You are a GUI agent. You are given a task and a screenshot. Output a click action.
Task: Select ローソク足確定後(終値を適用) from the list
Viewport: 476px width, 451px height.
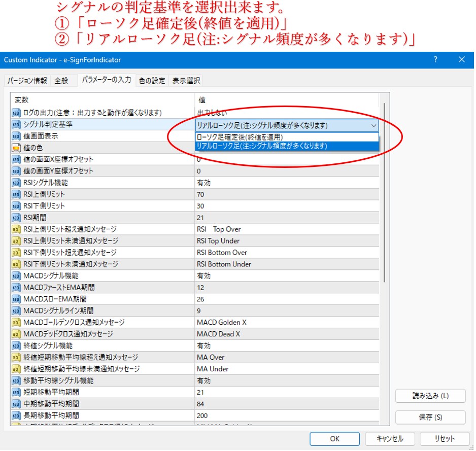(287, 137)
